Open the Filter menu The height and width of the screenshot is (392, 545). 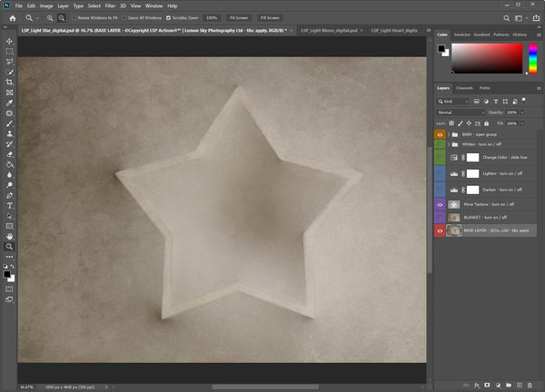(x=109, y=5)
